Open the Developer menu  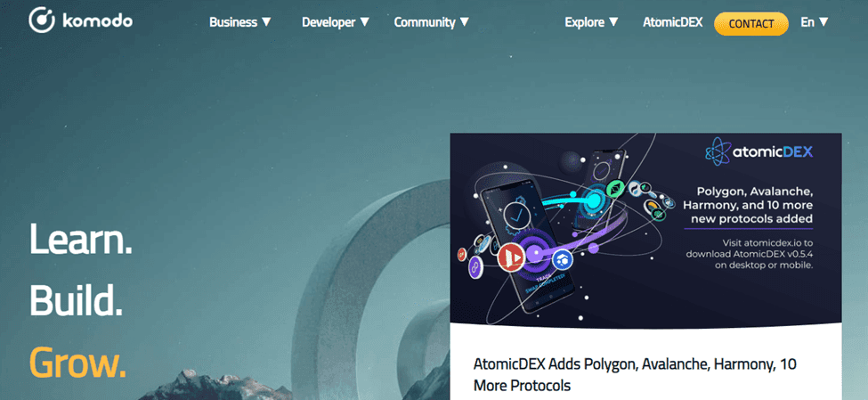pyautogui.click(x=335, y=22)
